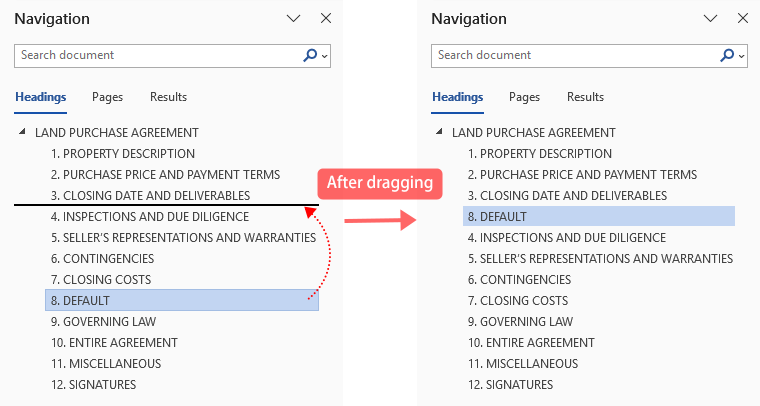760x406 pixels.
Task: Select highlighted 8. DEFAULT in right pane
Action: pos(599,216)
